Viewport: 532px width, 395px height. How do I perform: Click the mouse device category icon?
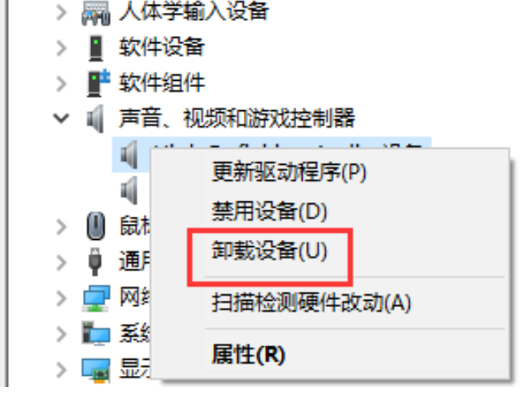[96, 225]
